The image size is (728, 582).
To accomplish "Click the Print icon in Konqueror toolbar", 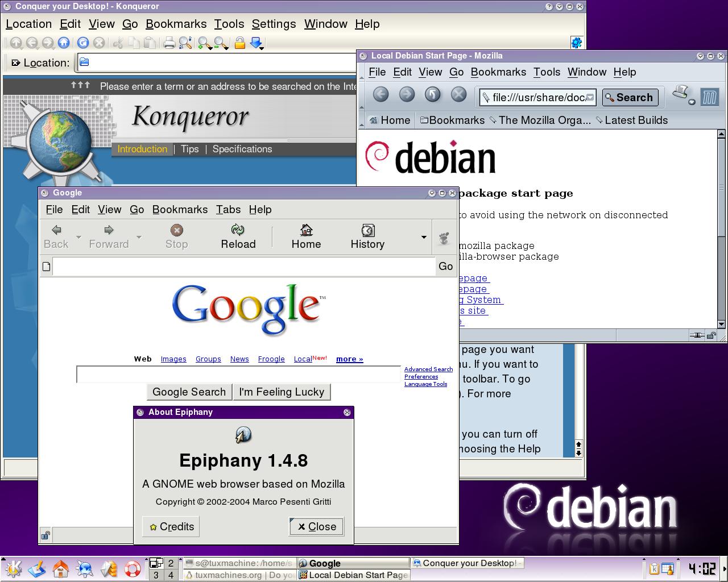I will (169, 43).
